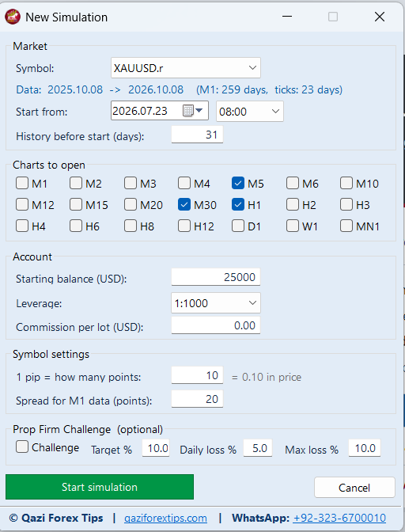The width and height of the screenshot is (405, 532).
Task: Click the text '(M1: 259 days, ticks: 23 days)'
Action: pos(269,89)
